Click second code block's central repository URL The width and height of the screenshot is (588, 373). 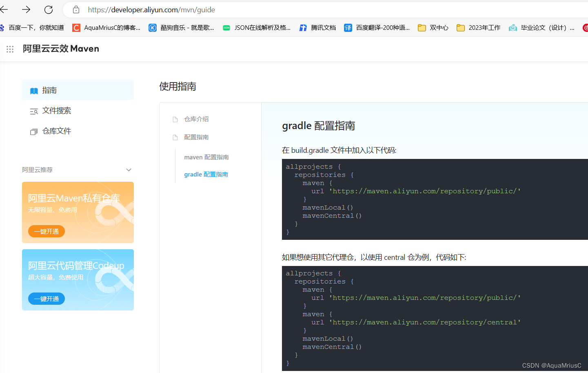425,322
